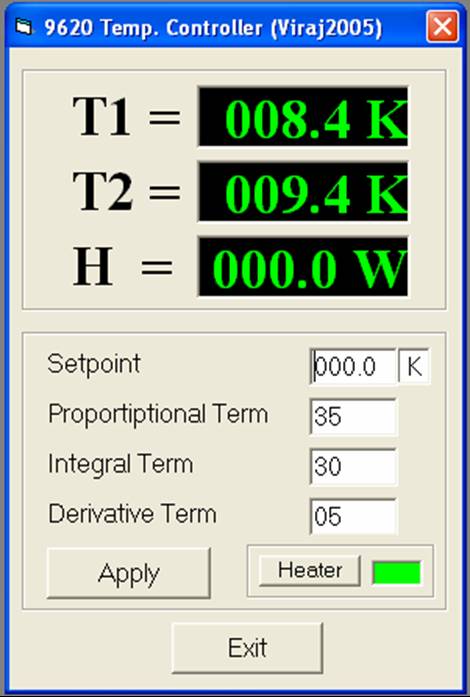Apply the PID settings
This screenshot has width=470, height=697.
[129, 573]
